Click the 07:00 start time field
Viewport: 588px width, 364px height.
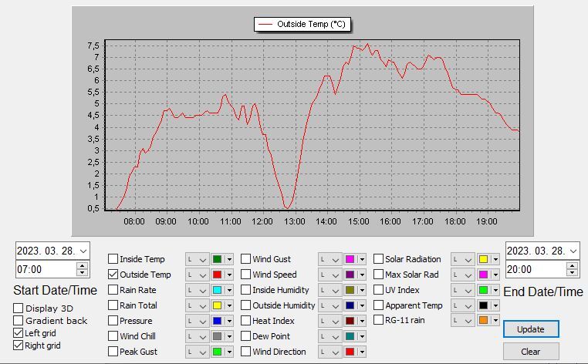[x=45, y=270]
